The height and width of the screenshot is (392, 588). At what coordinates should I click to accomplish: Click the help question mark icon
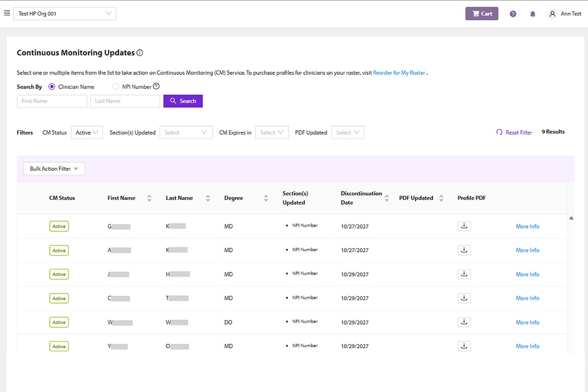pyautogui.click(x=513, y=14)
